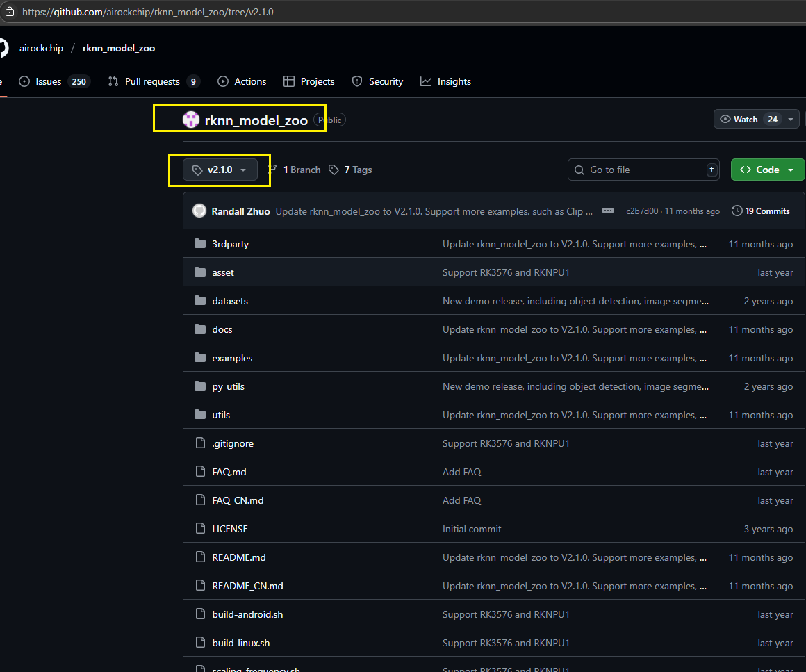Click the browser address bar URL
806x672 pixels.
click(148, 12)
